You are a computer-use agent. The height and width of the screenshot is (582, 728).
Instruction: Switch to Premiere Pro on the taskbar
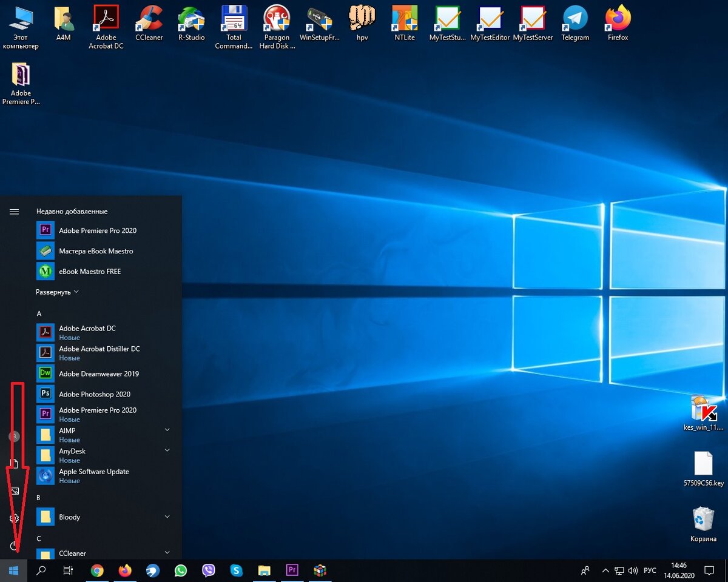(292, 570)
